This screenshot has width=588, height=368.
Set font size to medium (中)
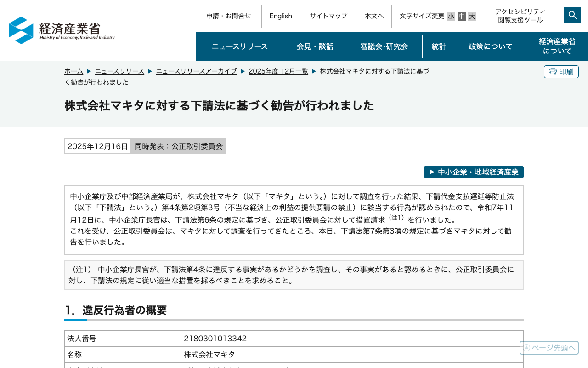[x=462, y=17]
